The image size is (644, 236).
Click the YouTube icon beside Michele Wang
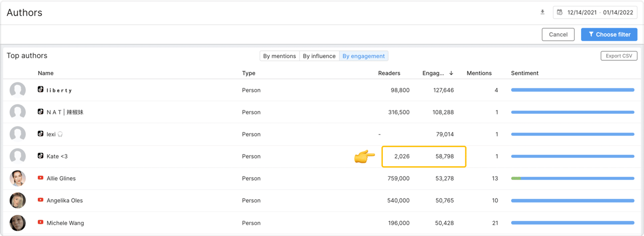click(x=41, y=222)
